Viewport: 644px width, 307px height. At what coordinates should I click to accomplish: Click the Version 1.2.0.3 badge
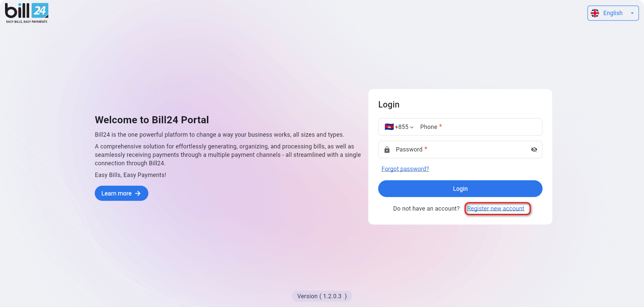click(322, 296)
